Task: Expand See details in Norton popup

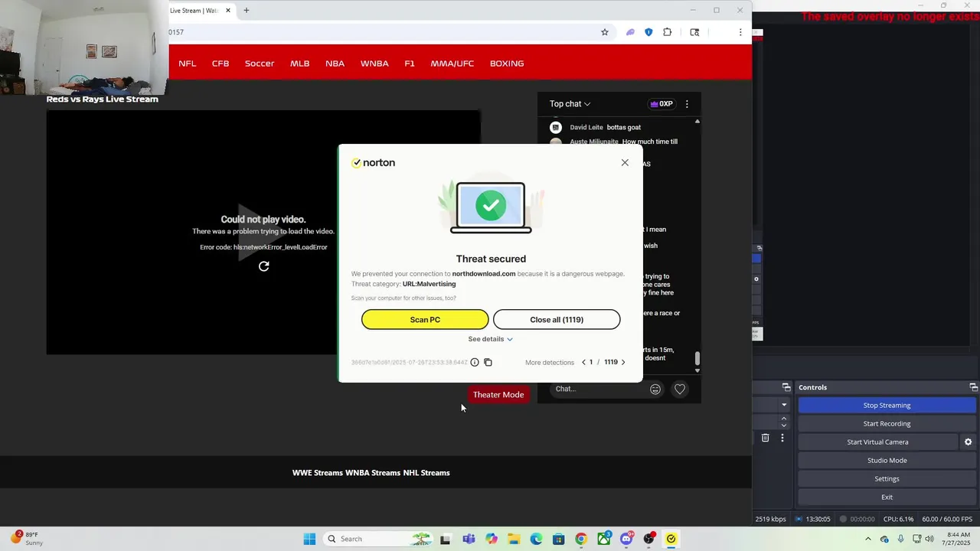Action: click(x=490, y=339)
